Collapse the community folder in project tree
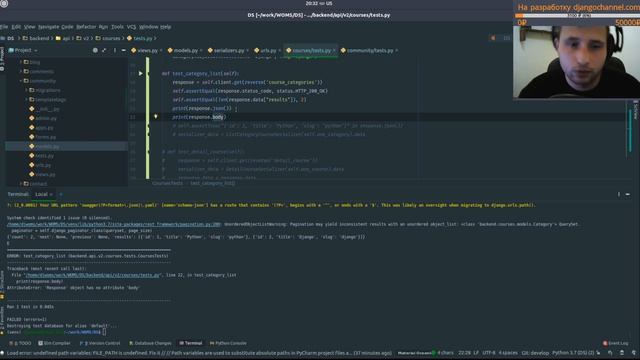This screenshot has width=640, height=360. [x=21, y=81]
